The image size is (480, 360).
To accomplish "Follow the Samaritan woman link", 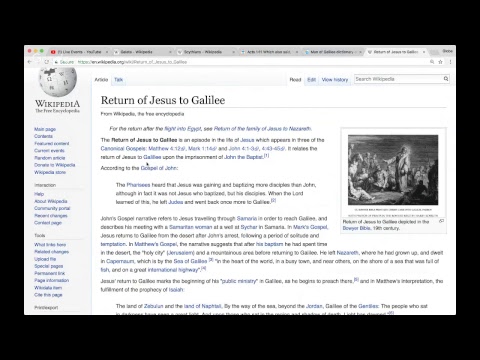I will tap(191, 227).
